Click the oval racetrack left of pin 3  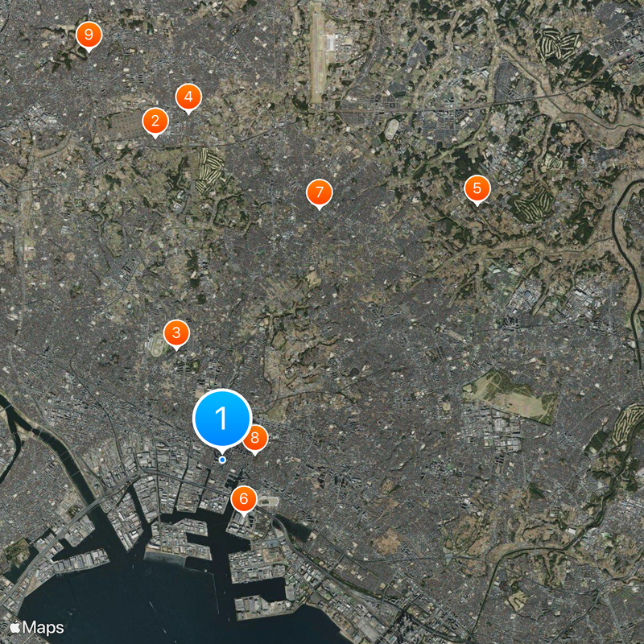point(157,345)
